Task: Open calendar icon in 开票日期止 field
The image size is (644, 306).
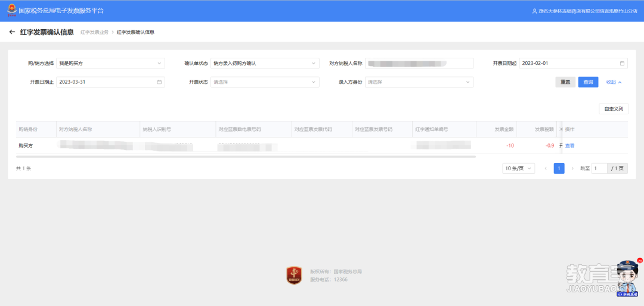Action: pyautogui.click(x=159, y=82)
